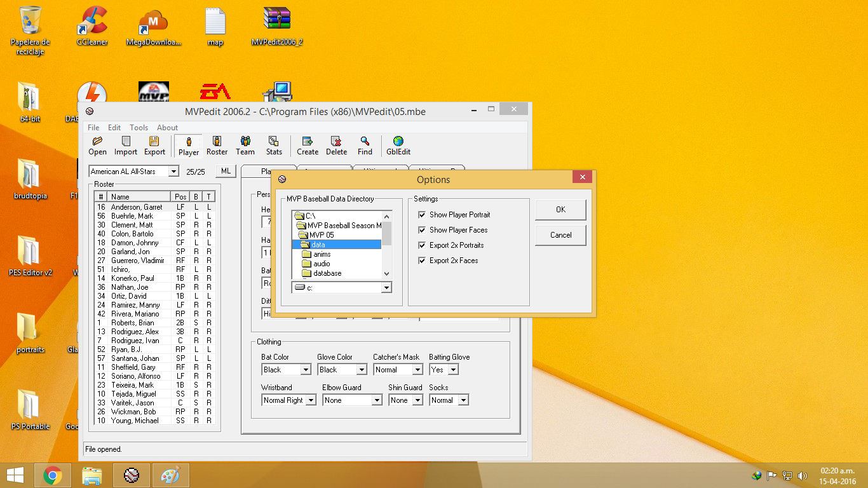
Task: Open the GblEdit toolbar icon
Action: coord(398,146)
